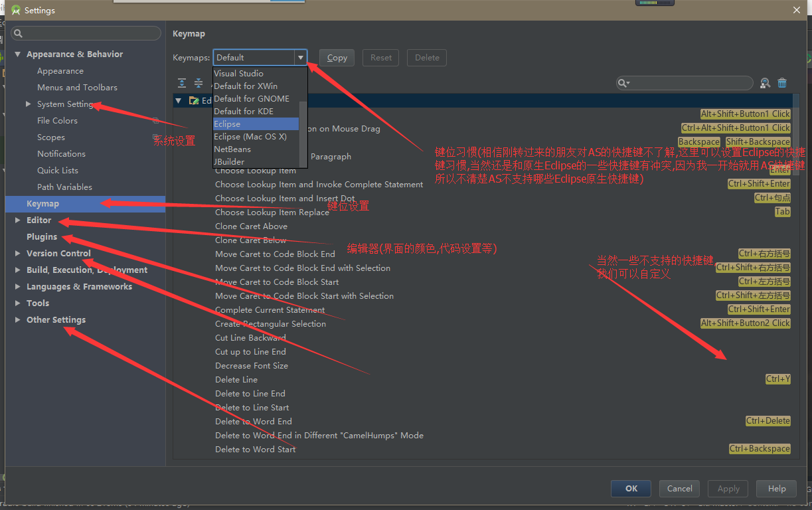
Task: Open the Appearance settings page
Action: point(60,71)
